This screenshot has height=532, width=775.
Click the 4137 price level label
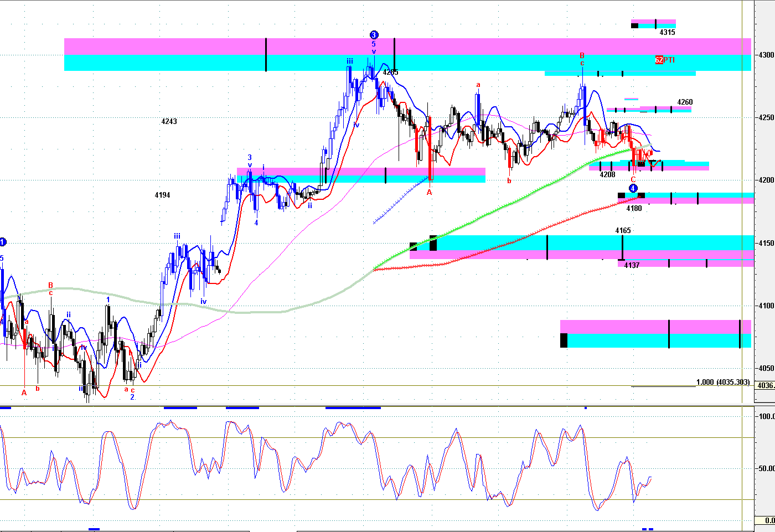[632, 266]
